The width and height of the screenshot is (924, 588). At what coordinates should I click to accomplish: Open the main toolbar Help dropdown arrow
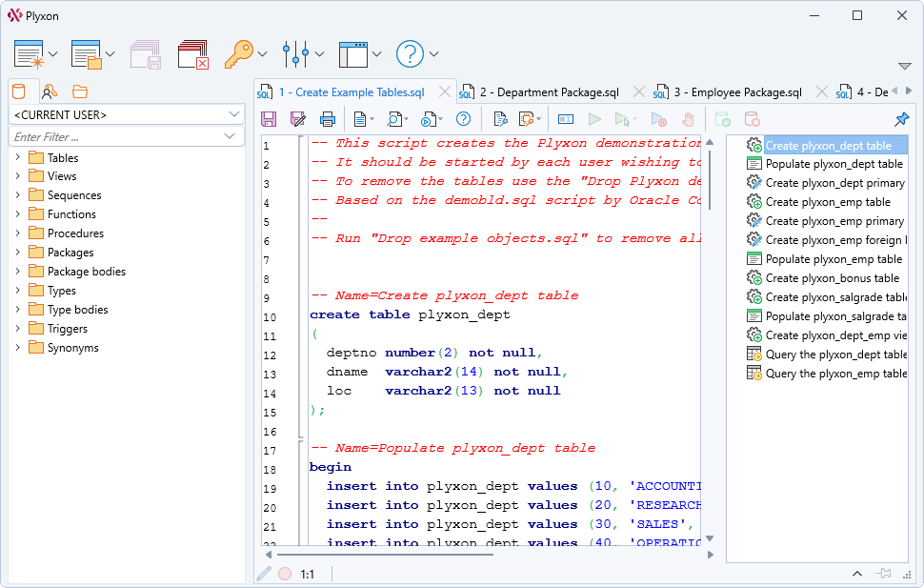point(433,54)
